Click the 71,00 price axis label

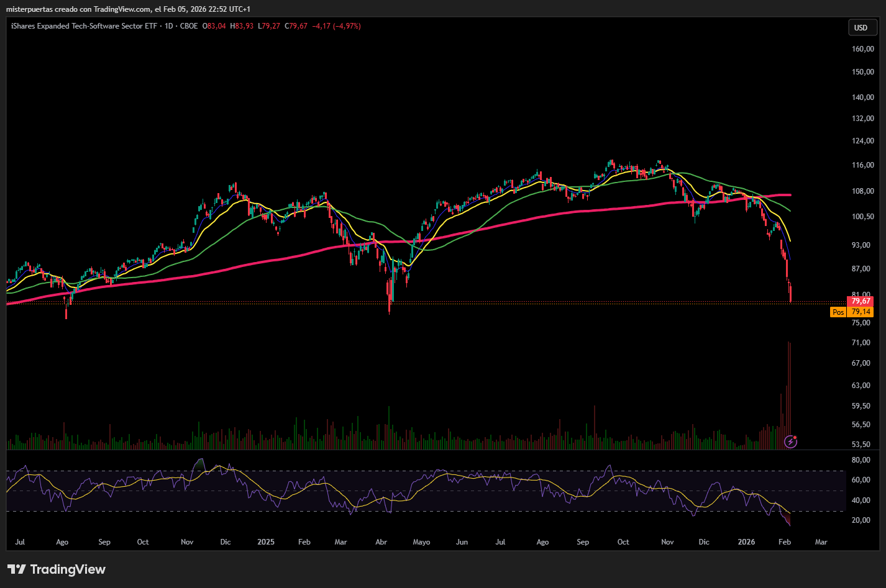click(861, 343)
